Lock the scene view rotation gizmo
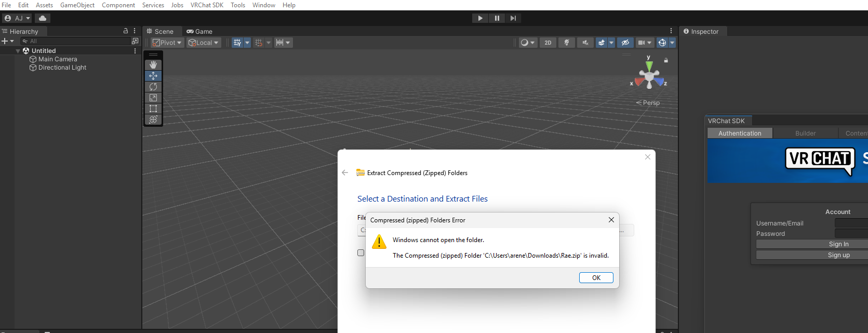Image resolution: width=868 pixels, height=333 pixels. tap(666, 60)
